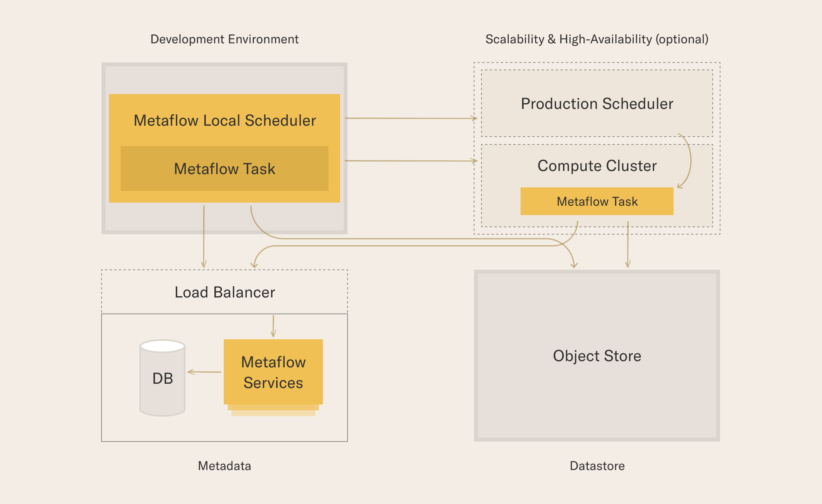Select the Metadata caption
Screen dimensions: 822x504
click(225, 466)
